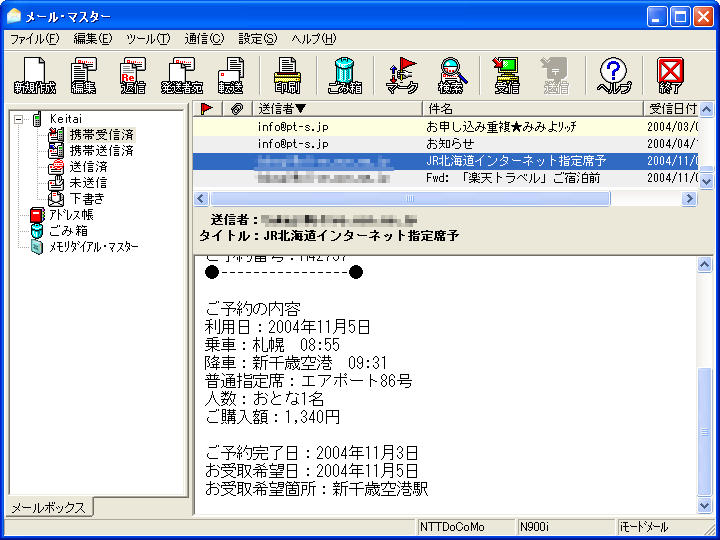Click message body scroll up arrow
This screenshot has height=540, width=720.
click(x=705, y=265)
